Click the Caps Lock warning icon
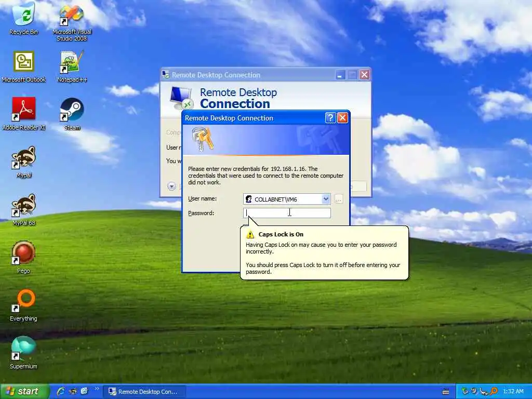 250,234
